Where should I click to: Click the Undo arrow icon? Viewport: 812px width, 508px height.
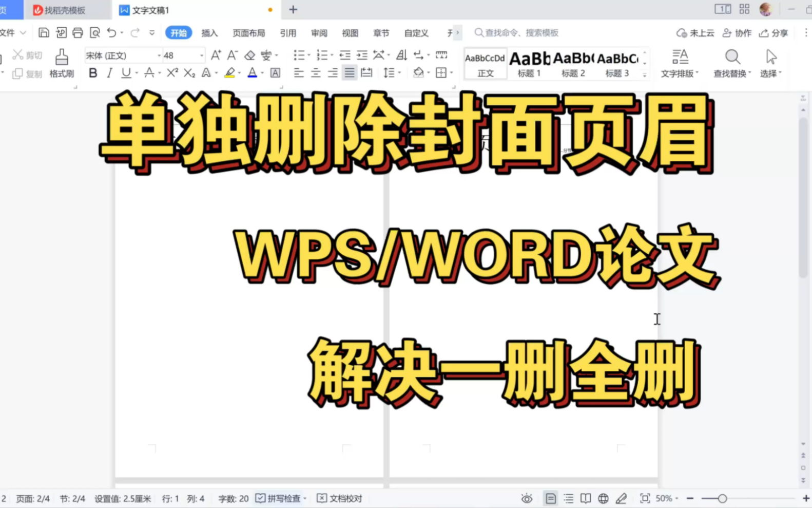tap(111, 33)
